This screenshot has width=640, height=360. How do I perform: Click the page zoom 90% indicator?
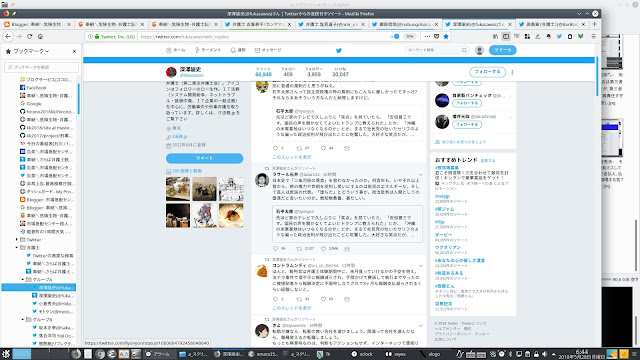pos(409,36)
